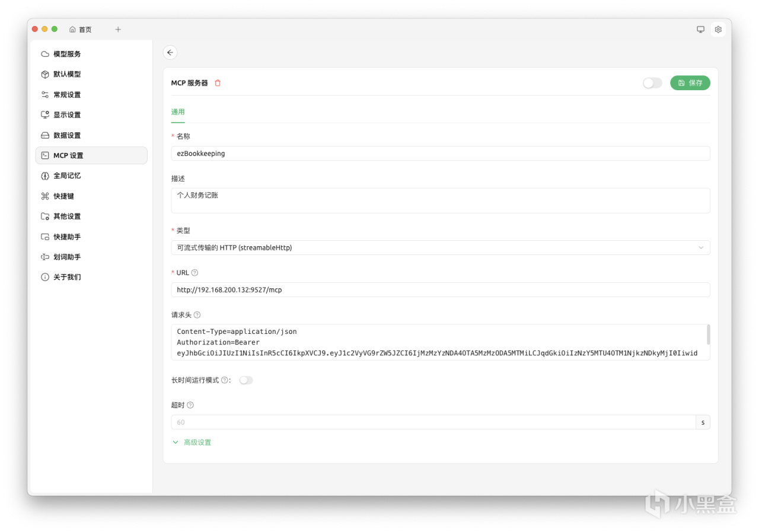Open the 首页 tab

tap(81, 29)
